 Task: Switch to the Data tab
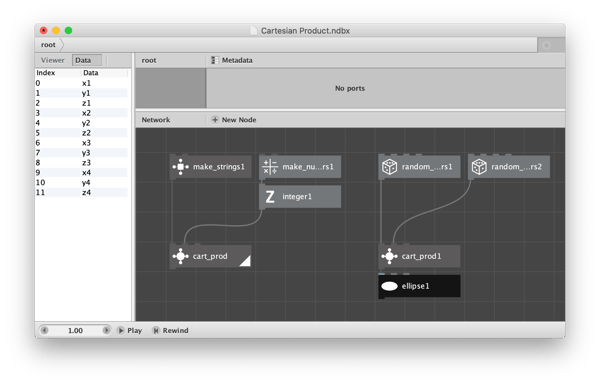click(x=87, y=60)
